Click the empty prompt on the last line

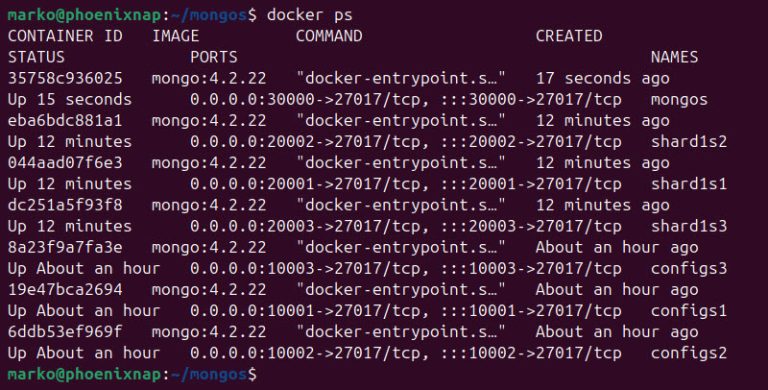132,375
